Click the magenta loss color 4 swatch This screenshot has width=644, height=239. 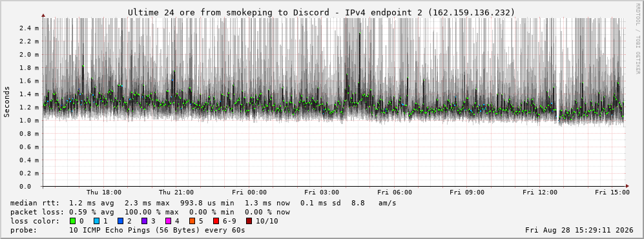pyautogui.click(x=168, y=222)
